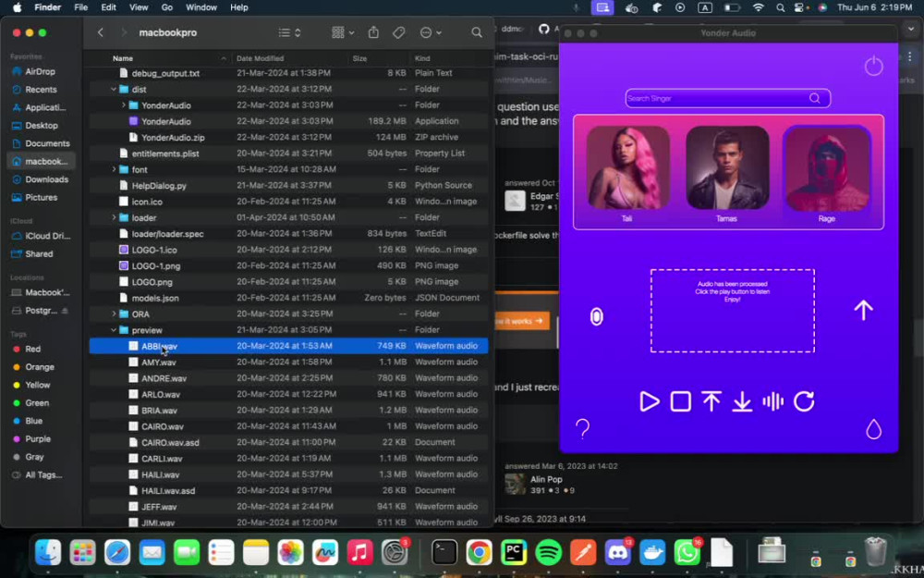924x578 pixels.
Task: Expand the font folder
Action: click(114, 169)
